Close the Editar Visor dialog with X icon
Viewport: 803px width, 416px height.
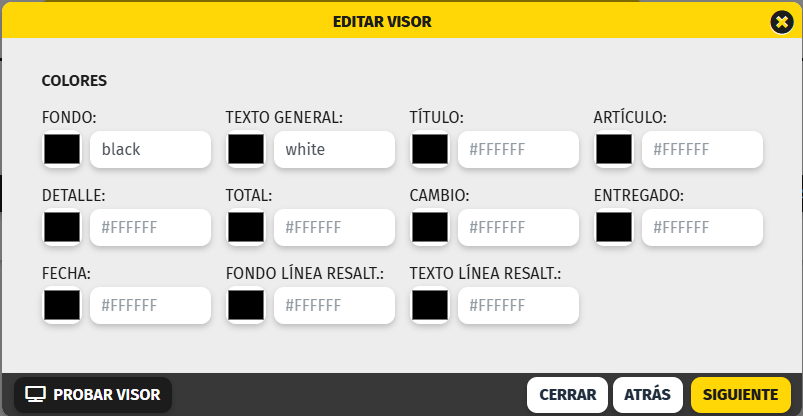[x=782, y=21]
